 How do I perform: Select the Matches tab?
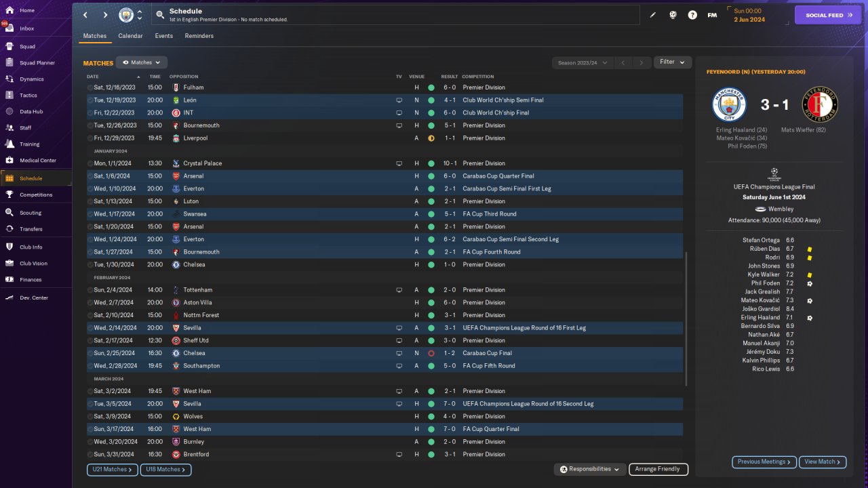tap(95, 36)
